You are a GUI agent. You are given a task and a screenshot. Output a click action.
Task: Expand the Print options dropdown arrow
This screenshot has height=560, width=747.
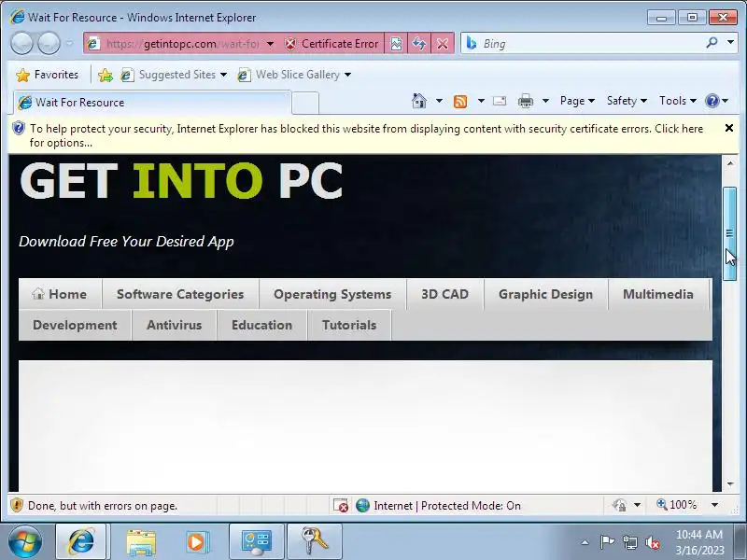pyautogui.click(x=545, y=101)
